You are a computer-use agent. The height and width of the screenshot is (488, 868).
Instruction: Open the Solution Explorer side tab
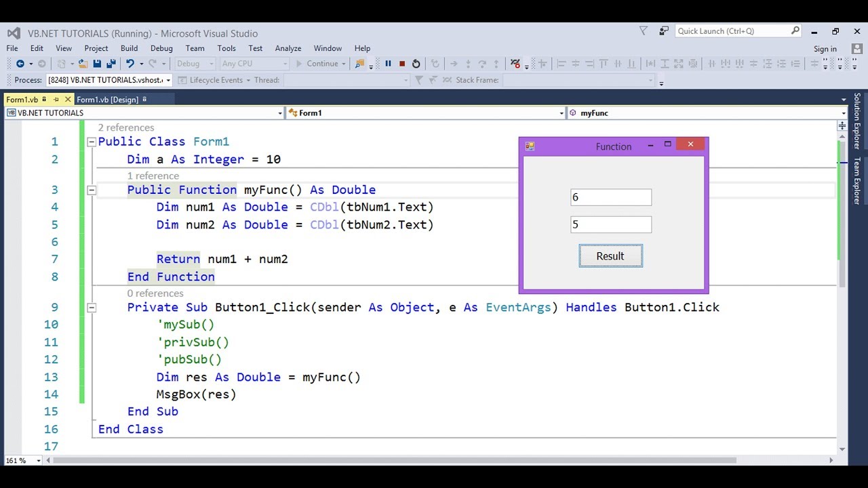coord(857,121)
